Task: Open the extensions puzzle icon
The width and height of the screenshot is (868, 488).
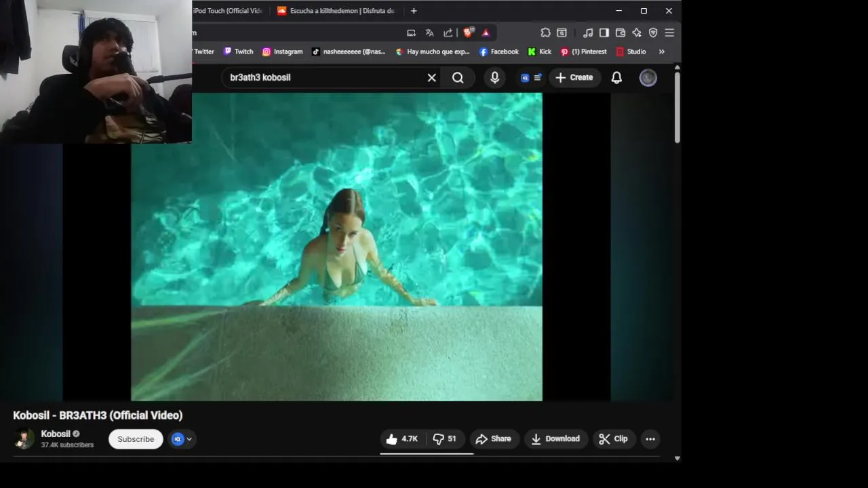Action: coord(545,33)
